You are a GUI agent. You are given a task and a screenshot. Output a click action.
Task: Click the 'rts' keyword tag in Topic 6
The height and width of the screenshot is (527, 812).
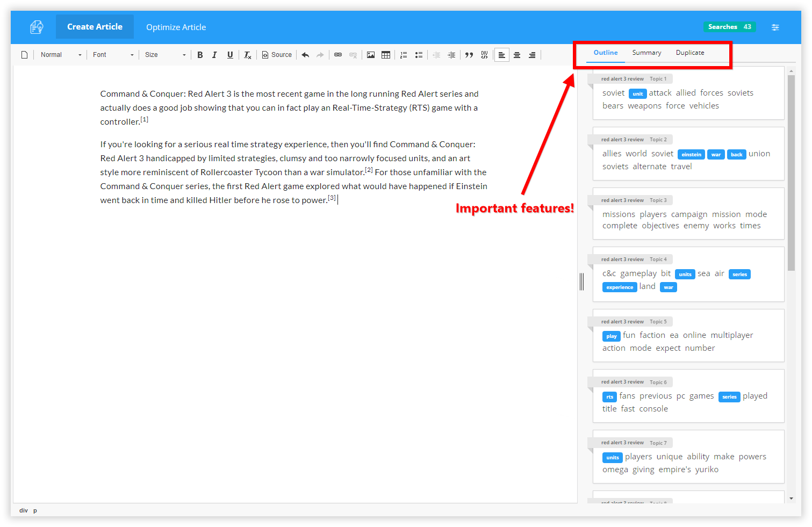(609, 397)
